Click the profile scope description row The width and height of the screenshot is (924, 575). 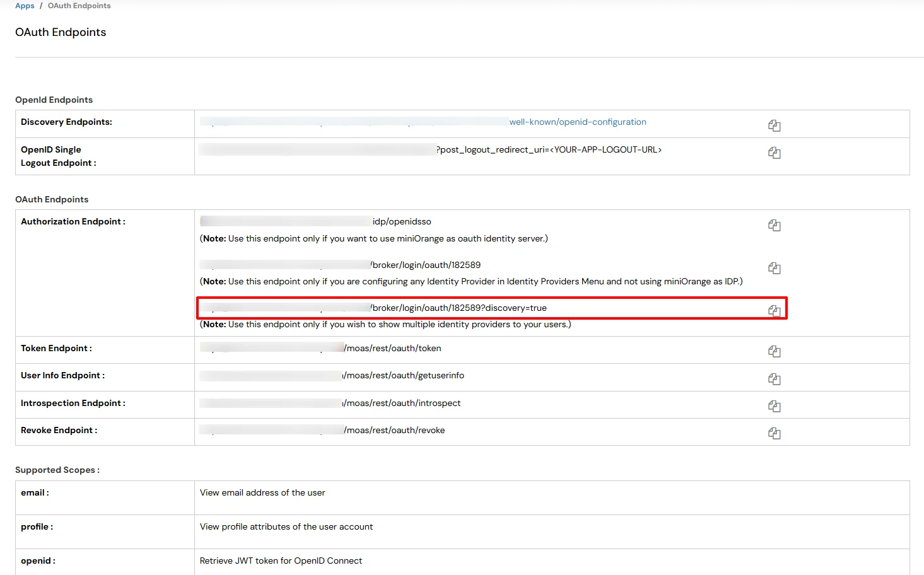286,526
